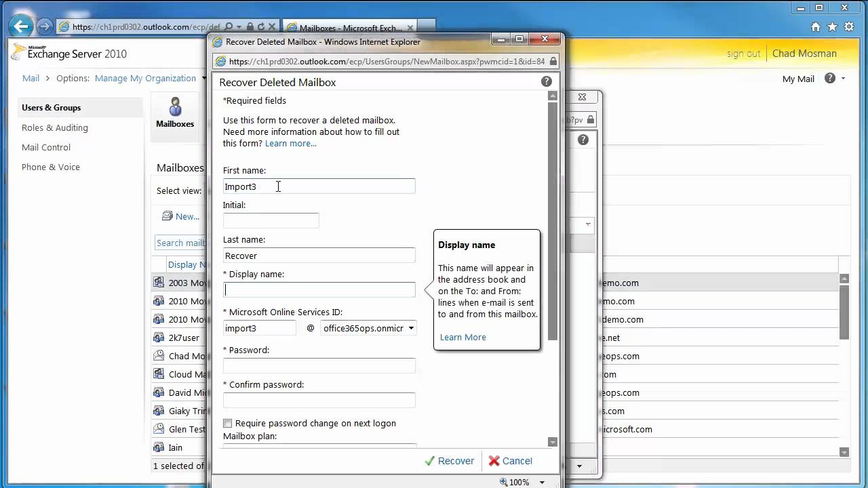
Task: Click zoom magnifier icon in status bar
Action: pos(503,482)
